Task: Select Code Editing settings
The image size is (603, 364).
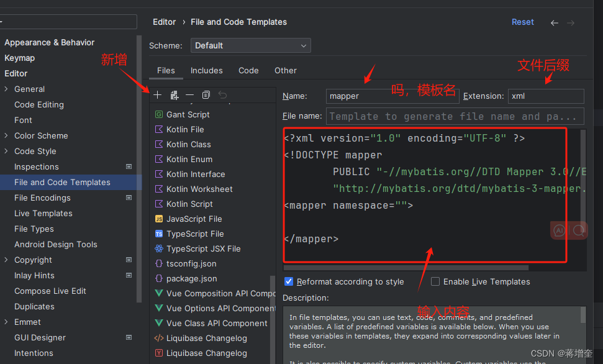Action: point(39,104)
